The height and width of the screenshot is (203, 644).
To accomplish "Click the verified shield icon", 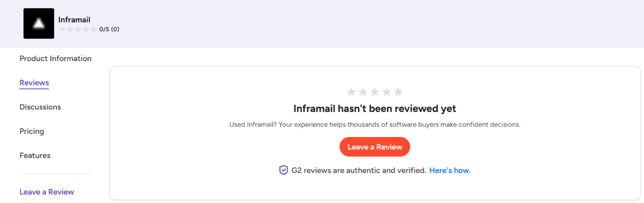I will coord(283,170).
